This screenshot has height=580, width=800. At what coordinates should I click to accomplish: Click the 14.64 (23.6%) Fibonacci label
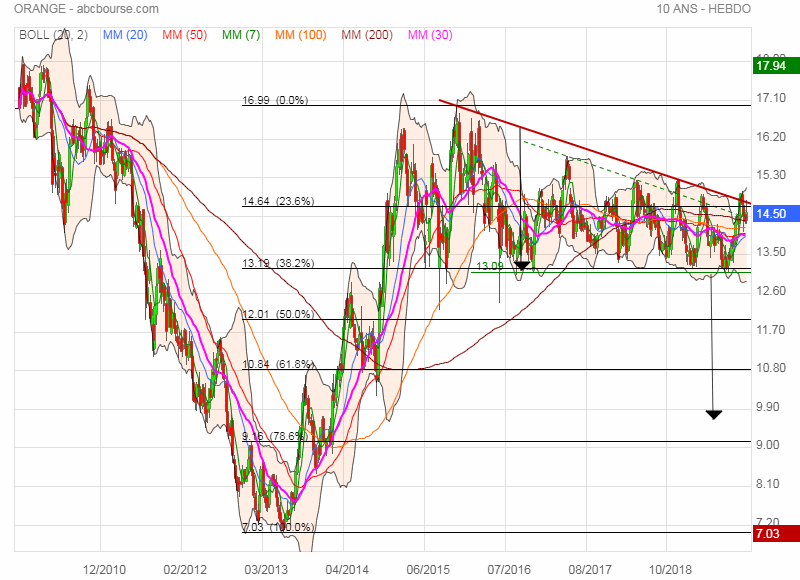click(278, 201)
